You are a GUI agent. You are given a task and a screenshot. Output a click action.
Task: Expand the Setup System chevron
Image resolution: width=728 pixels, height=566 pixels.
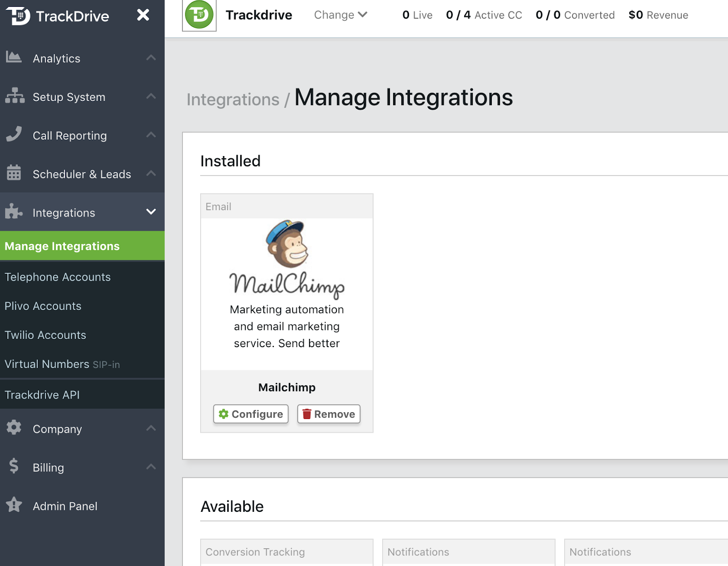tap(151, 96)
